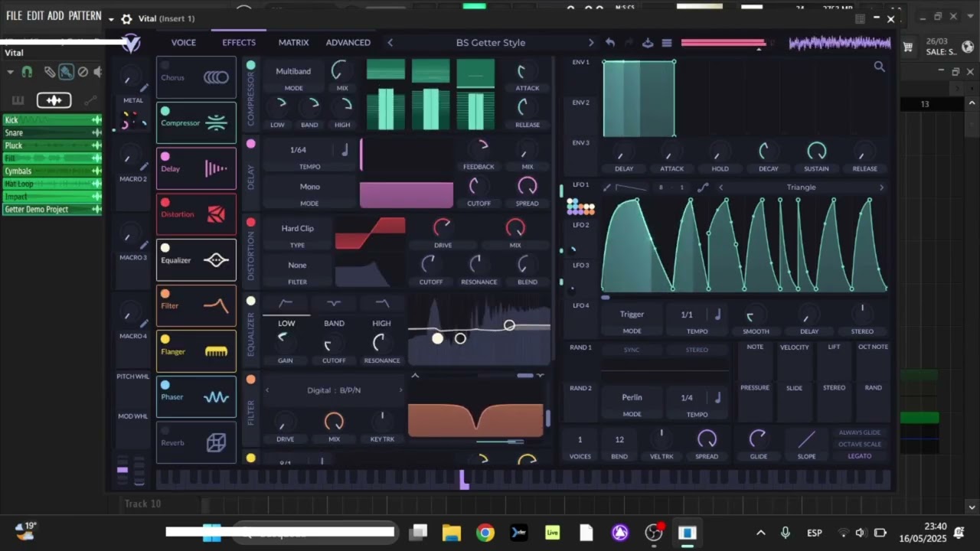Go to next LFO shape after Triangle
Screen dimensions: 980x551
[881, 187]
